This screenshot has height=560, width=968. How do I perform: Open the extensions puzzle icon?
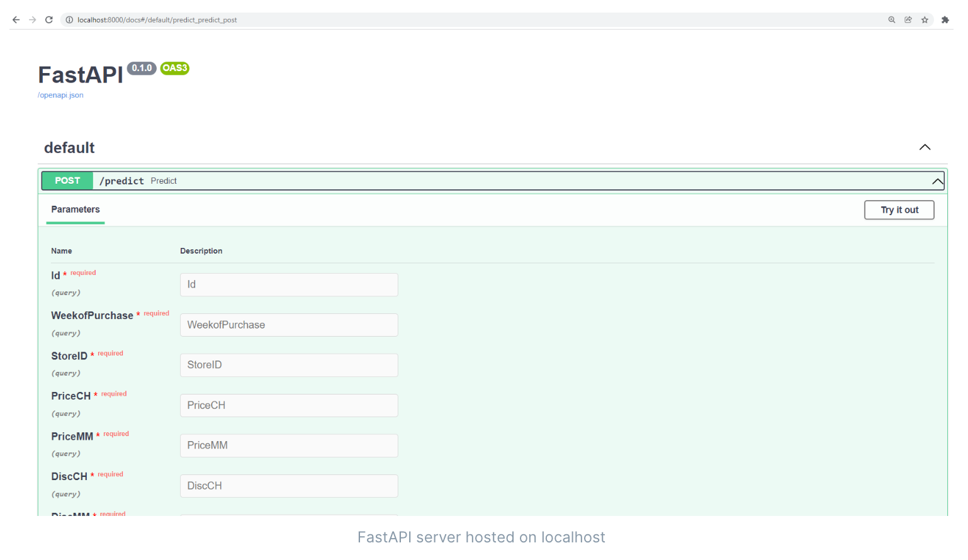945,20
